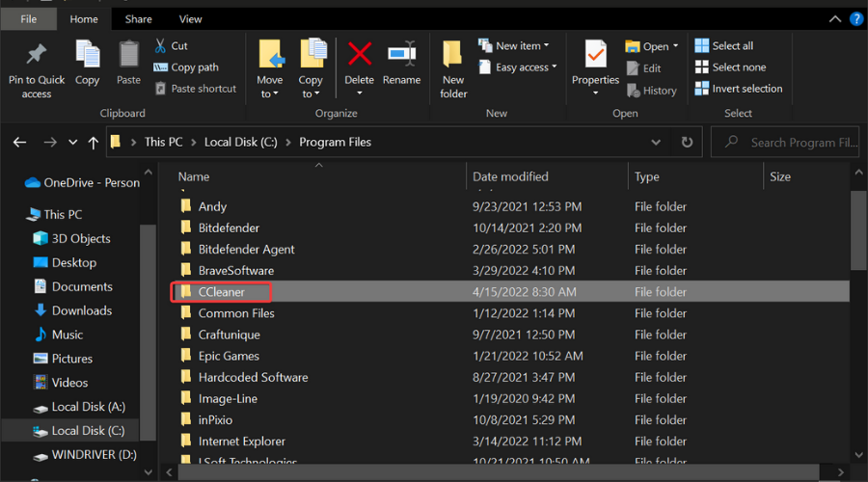
Task: Expand the address bar history dropdown
Action: point(656,143)
